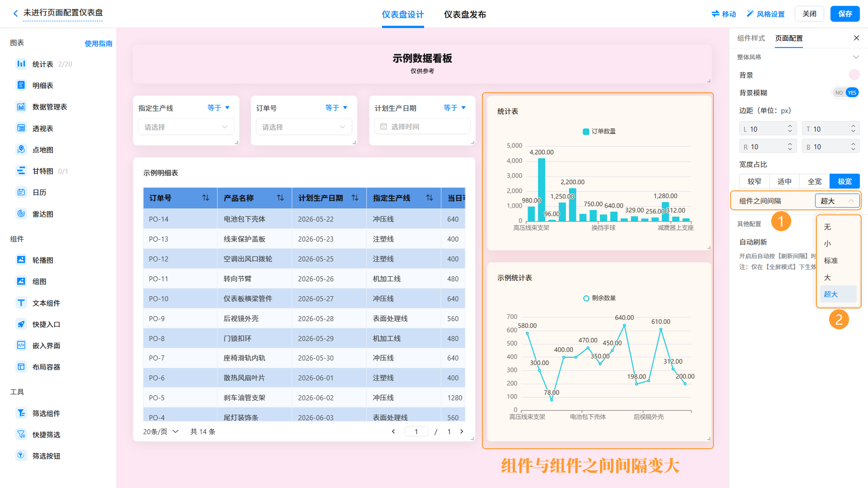The height and width of the screenshot is (488, 868).
Task: Select the 日历 icon
Action: (x=21, y=192)
